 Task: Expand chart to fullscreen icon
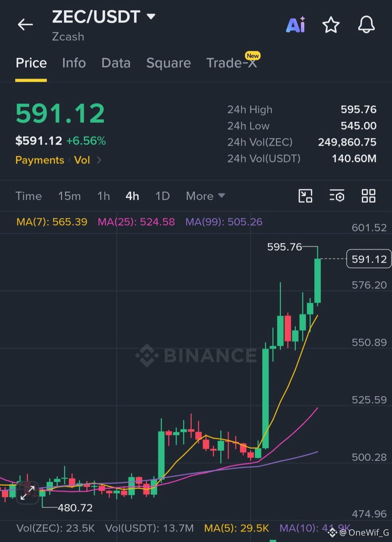[x=28, y=493]
